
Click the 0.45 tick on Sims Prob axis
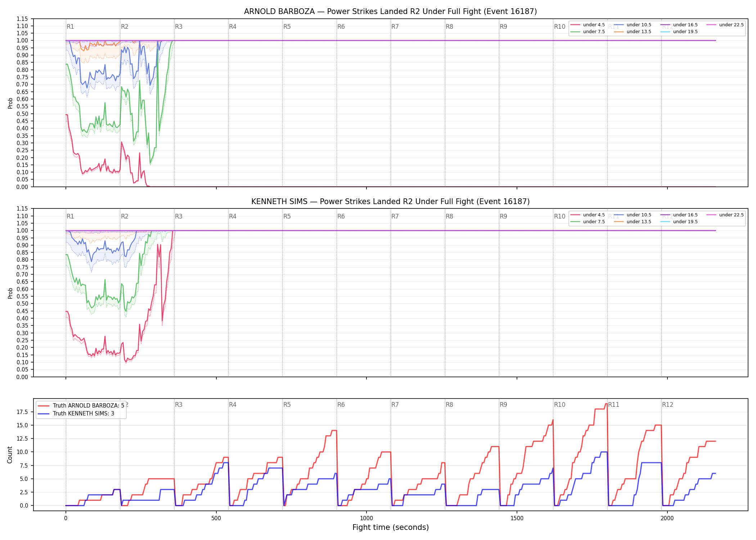[22, 311]
